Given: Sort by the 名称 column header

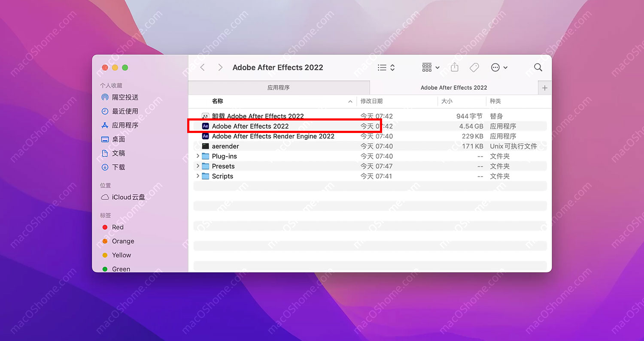Looking at the screenshot, I should pyautogui.click(x=218, y=101).
